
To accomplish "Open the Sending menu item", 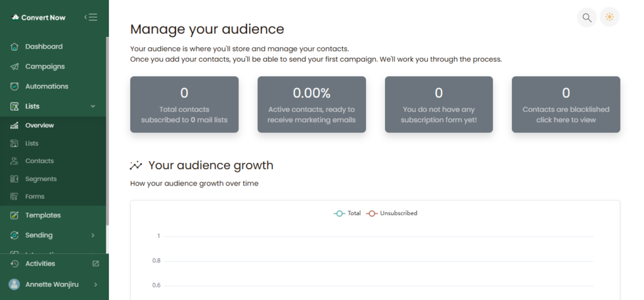I will pyautogui.click(x=39, y=235).
